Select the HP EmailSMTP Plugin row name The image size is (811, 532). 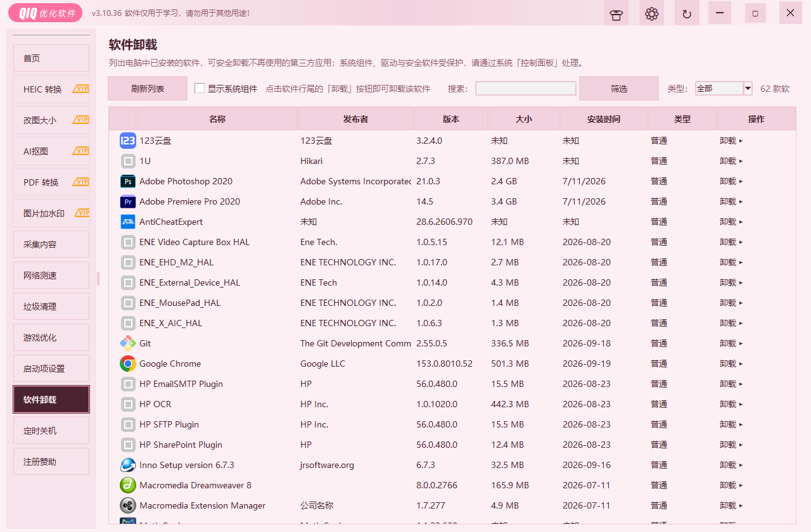click(181, 384)
